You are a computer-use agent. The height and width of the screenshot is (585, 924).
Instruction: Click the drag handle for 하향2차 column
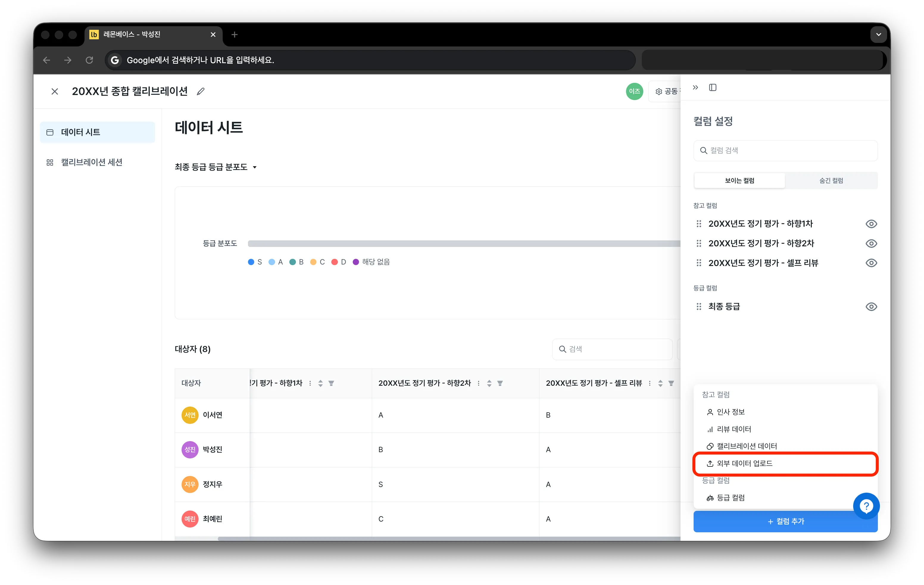pos(699,243)
